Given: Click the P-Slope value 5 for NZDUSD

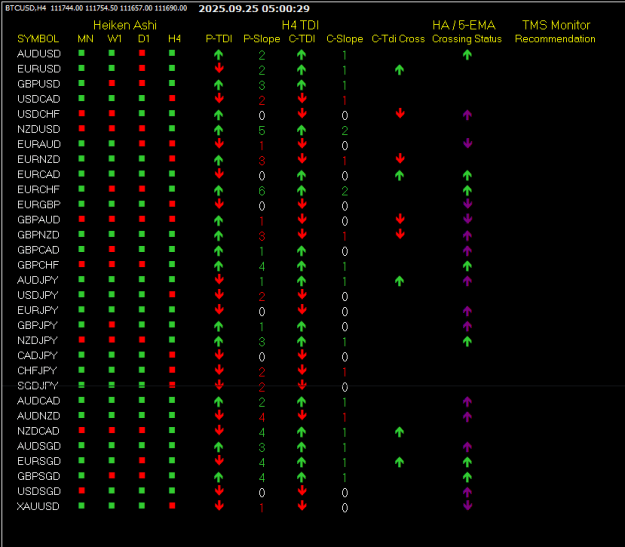Looking at the screenshot, I should [x=261, y=131].
